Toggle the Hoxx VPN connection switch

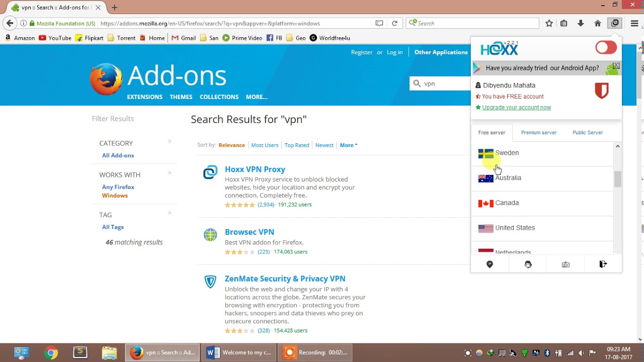pyautogui.click(x=606, y=48)
